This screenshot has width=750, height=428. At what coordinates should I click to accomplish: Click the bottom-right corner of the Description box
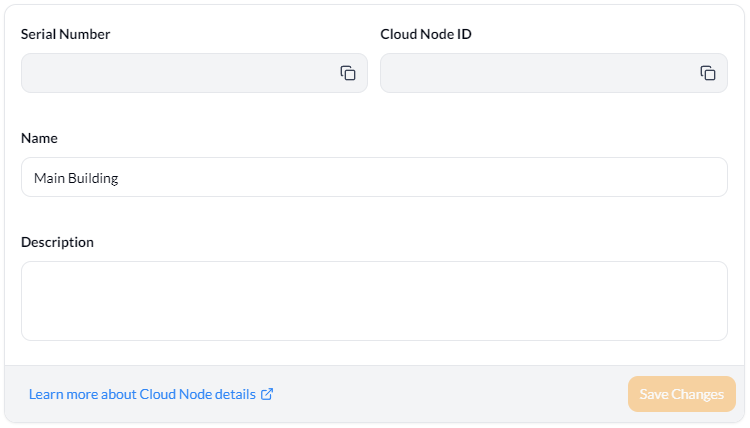click(722, 335)
